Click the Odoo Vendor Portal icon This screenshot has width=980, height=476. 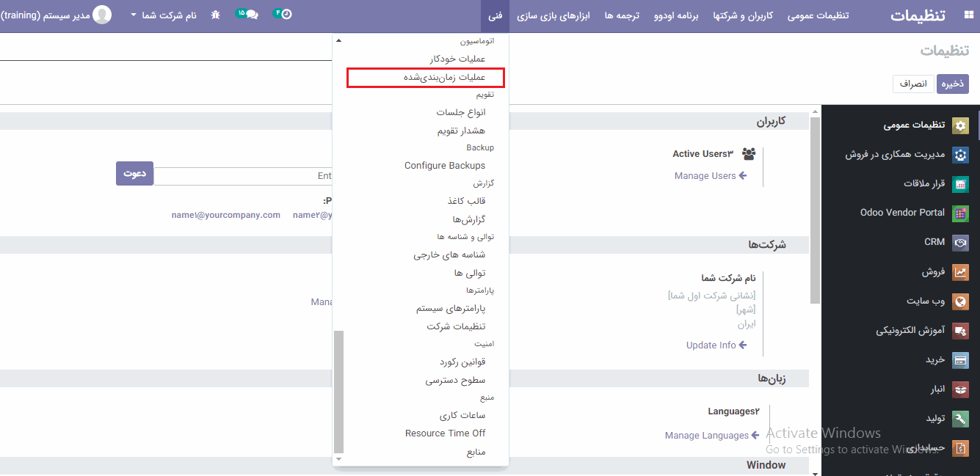coord(960,213)
